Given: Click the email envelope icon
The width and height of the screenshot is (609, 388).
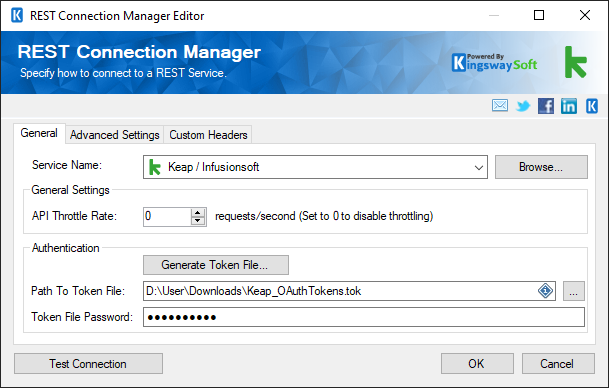Looking at the screenshot, I should tap(499, 105).
